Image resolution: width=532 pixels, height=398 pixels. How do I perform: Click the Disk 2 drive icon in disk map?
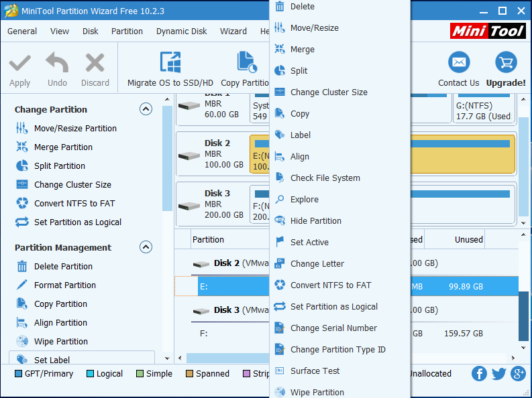tap(189, 156)
